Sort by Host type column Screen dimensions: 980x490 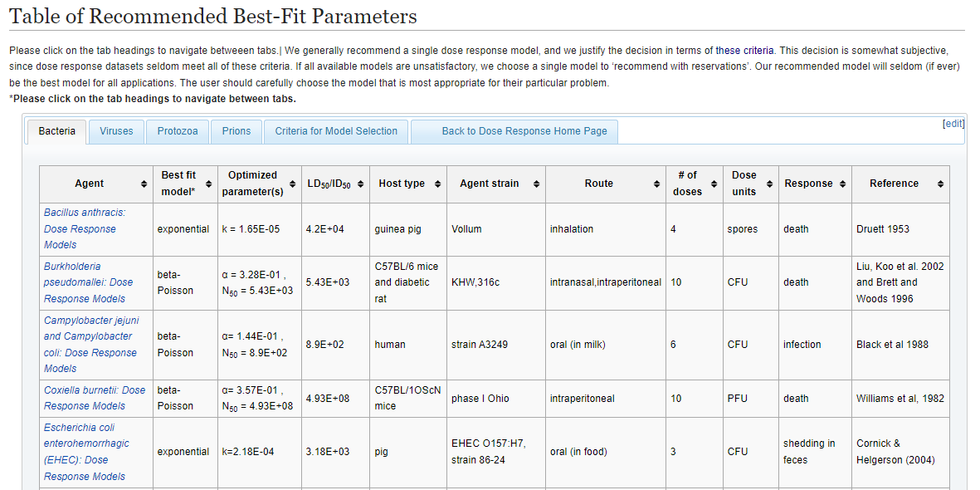pyautogui.click(x=437, y=184)
